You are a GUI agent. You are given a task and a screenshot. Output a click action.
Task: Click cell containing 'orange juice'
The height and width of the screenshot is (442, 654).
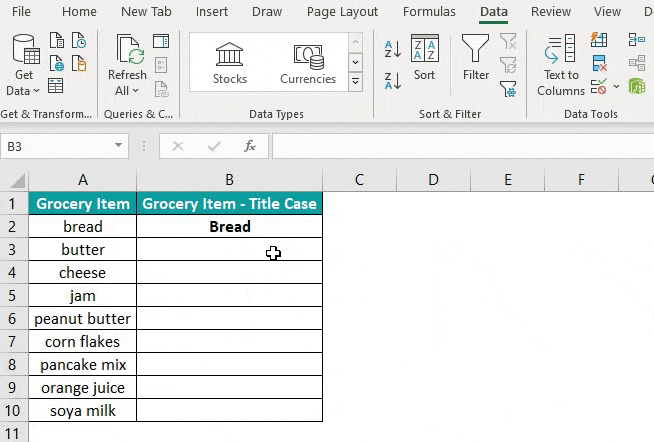pos(83,387)
